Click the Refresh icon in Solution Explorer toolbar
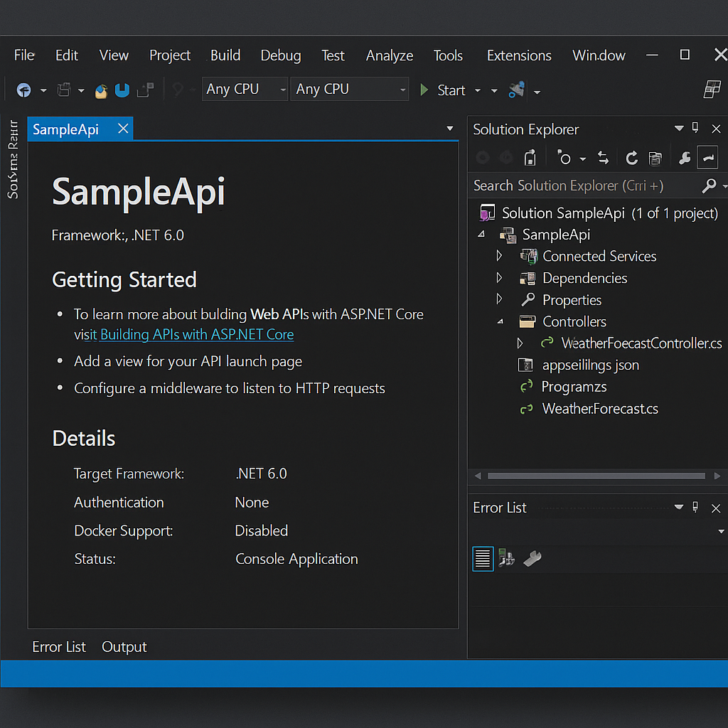Viewport: 728px width, 728px height. 631,159
